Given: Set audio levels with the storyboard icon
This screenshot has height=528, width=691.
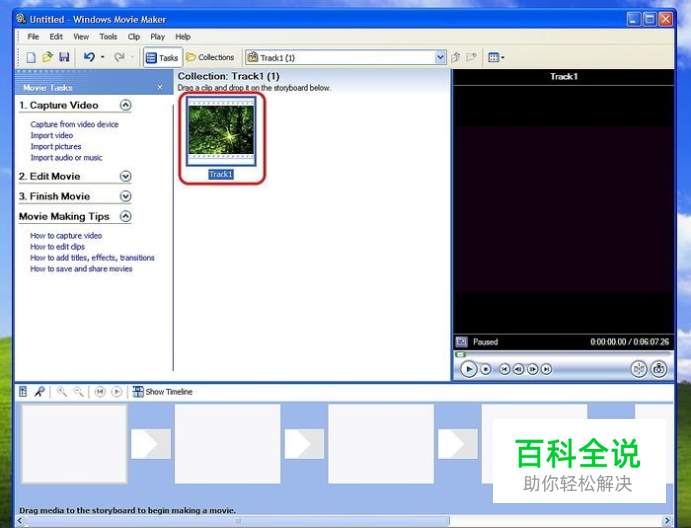Looking at the screenshot, I should point(23,391).
